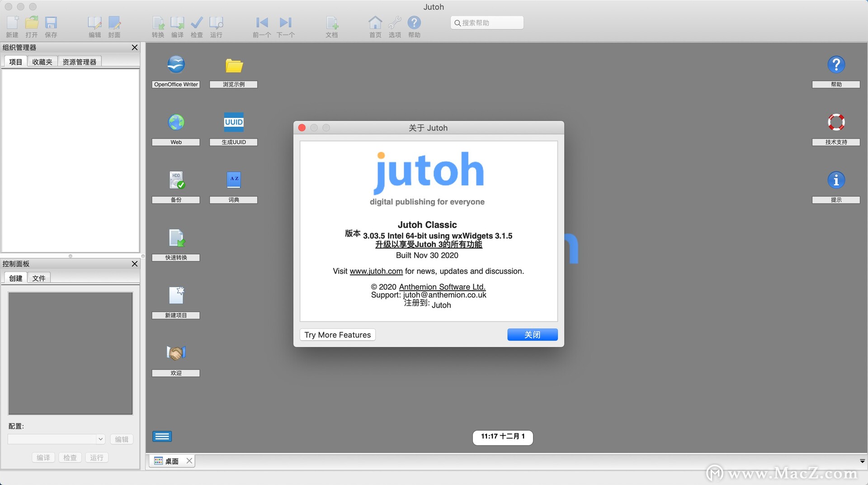Open the 浏览示例 folder icon

pos(234,65)
